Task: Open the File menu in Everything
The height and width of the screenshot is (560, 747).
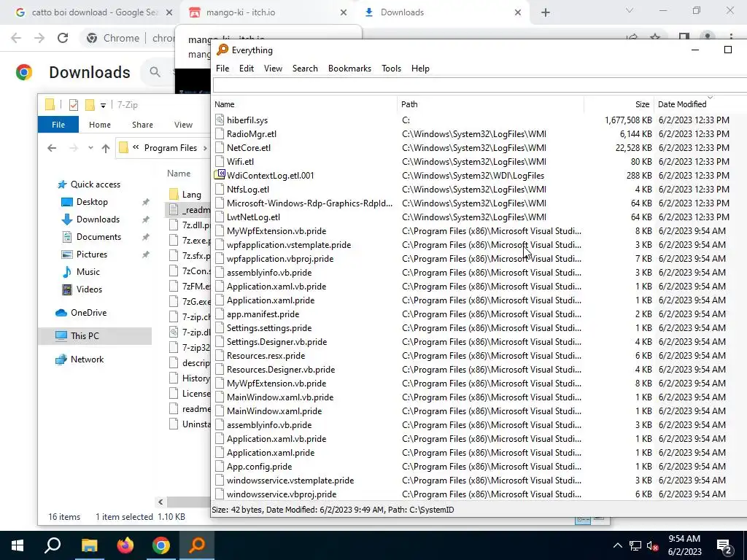Action: point(222,68)
